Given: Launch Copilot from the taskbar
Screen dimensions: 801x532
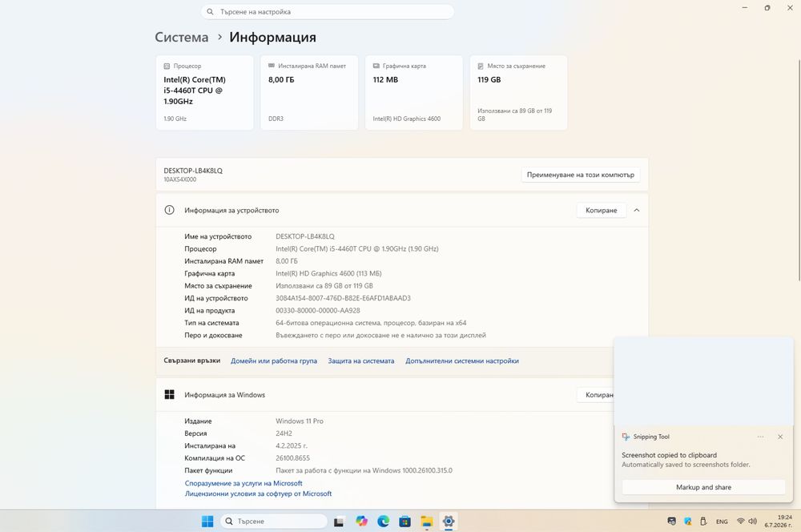Looking at the screenshot, I should (x=362, y=522).
